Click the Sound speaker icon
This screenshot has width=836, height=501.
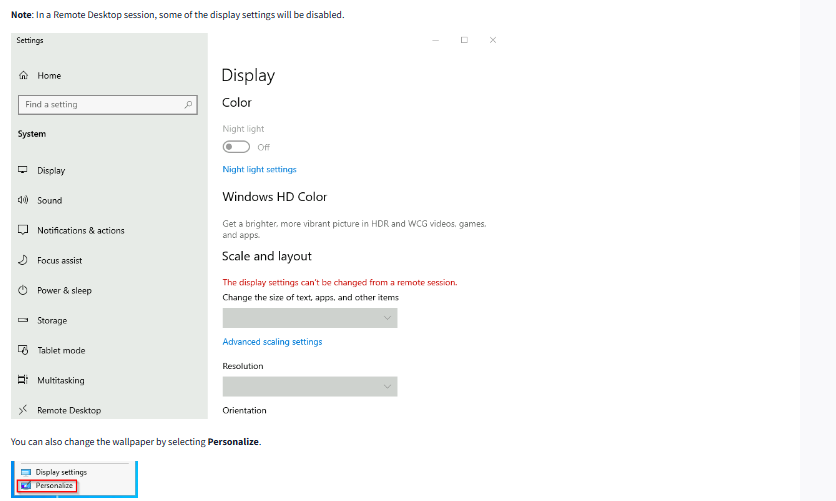coord(23,200)
